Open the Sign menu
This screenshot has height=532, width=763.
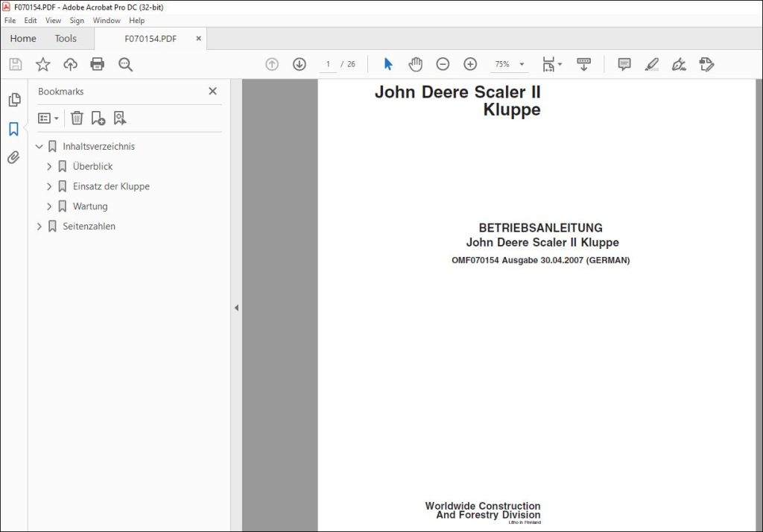coord(77,20)
